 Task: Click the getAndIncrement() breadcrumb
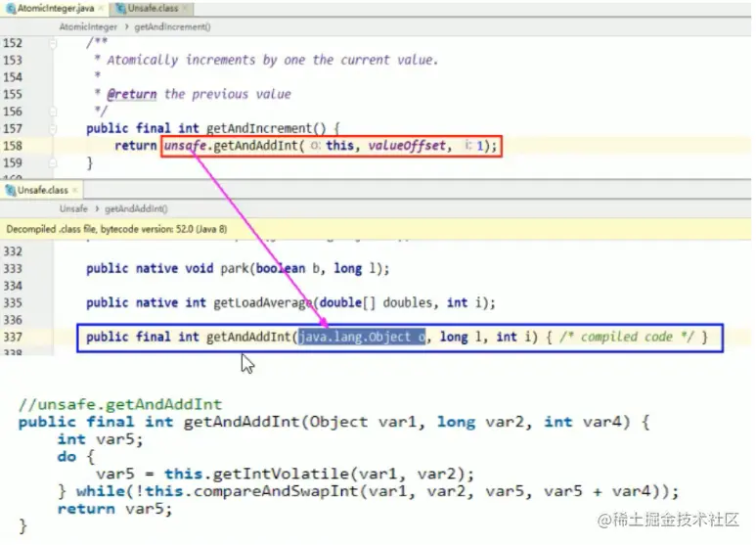[172, 27]
